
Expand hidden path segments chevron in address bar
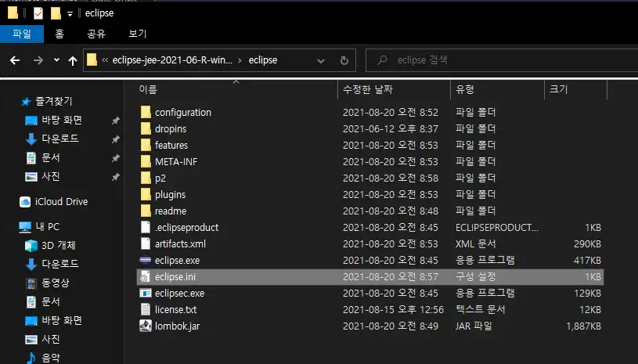tap(105, 60)
